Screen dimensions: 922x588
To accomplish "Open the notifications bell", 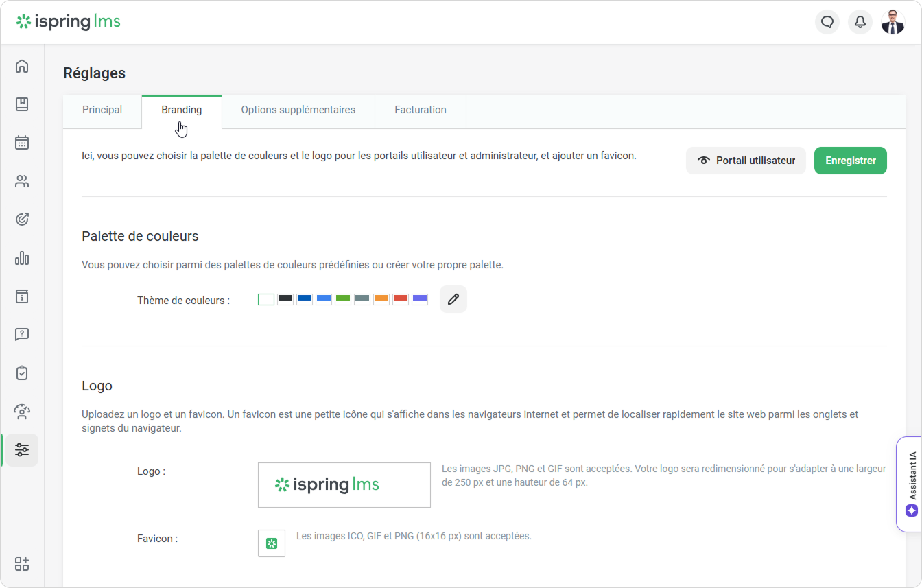I will tap(860, 22).
